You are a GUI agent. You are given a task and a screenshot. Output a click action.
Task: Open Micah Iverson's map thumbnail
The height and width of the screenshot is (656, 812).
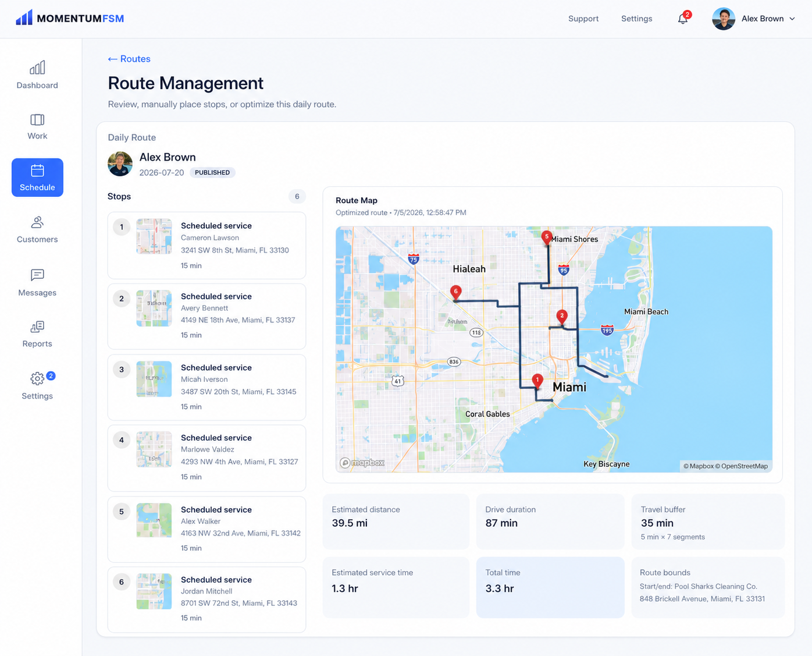pyautogui.click(x=154, y=379)
